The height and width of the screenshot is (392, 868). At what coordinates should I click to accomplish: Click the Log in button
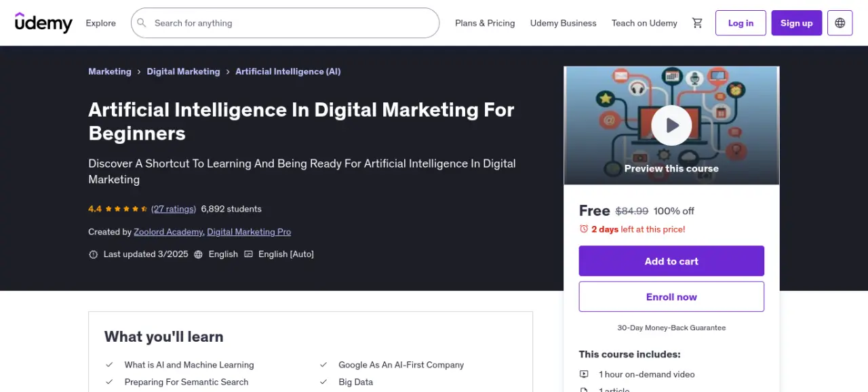pyautogui.click(x=741, y=23)
